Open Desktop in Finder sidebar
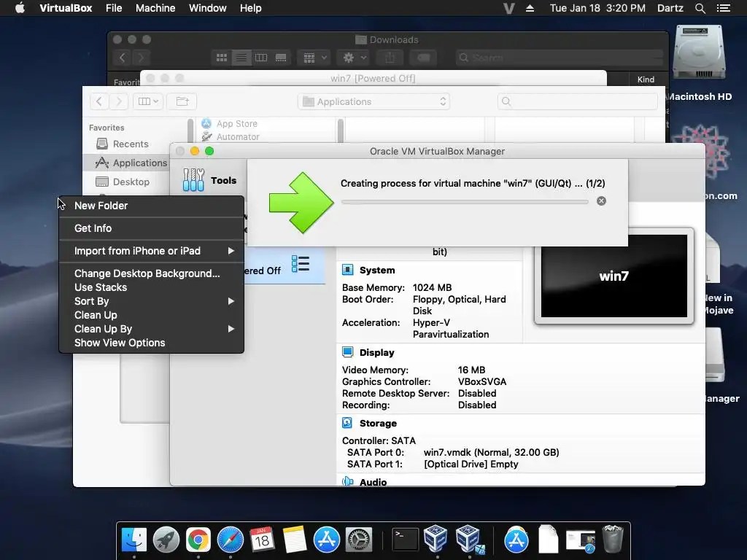Image resolution: width=747 pixels, height=560 pixels. coord(123,182)
